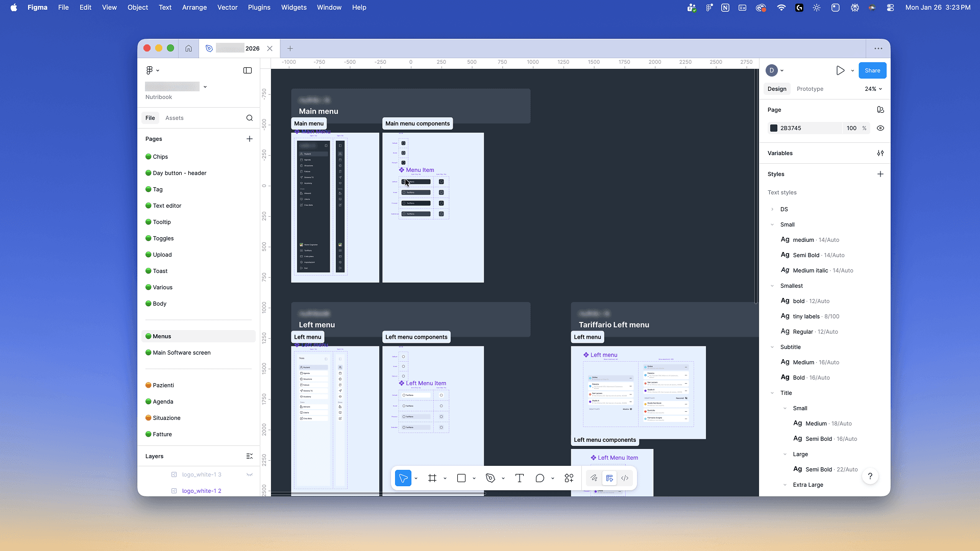
Task: Collapse the Subtitle text styles group
Action: click(x=772, y=347)
